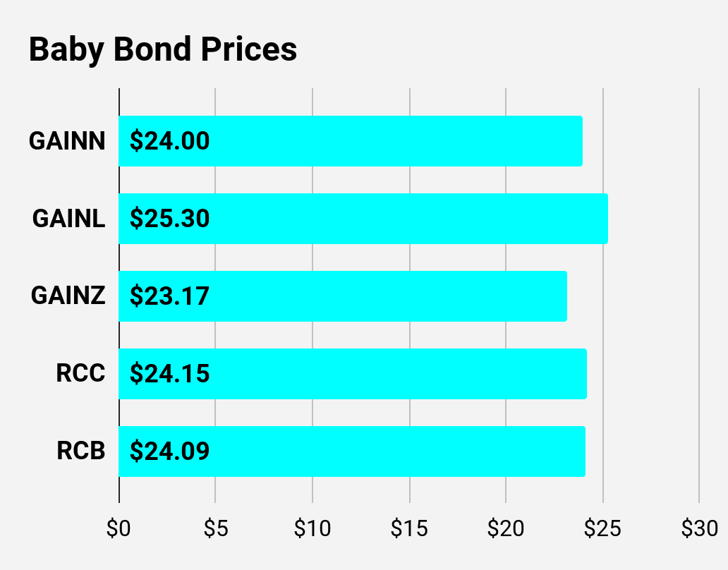
Task: Select the $15 axis tick label
Action: 408,528
